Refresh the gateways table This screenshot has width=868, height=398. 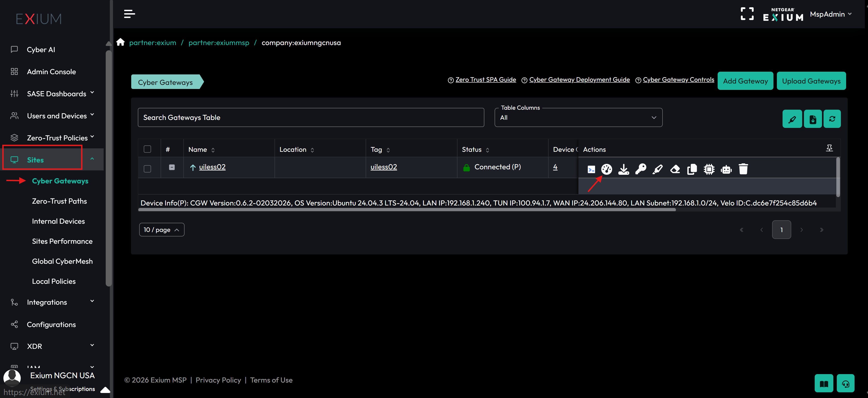832,119
